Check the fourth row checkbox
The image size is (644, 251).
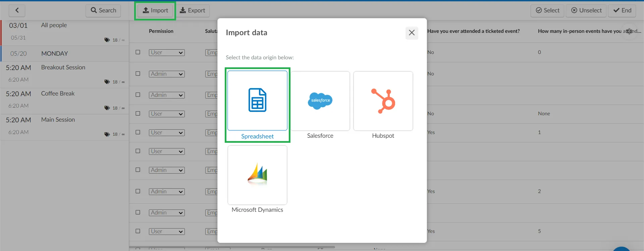[x=138, y=114]
